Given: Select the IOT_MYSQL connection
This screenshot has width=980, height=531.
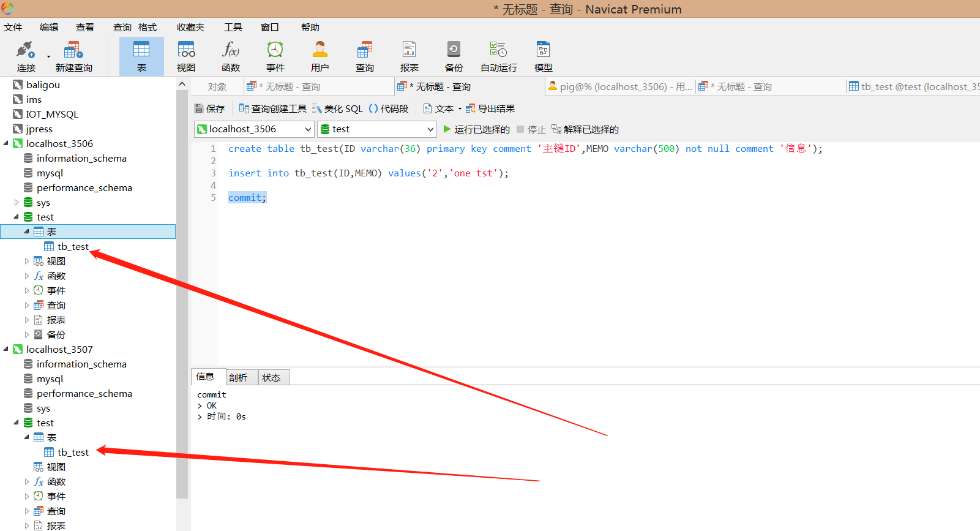Looking at the screenshot, I should click(52, 114).
